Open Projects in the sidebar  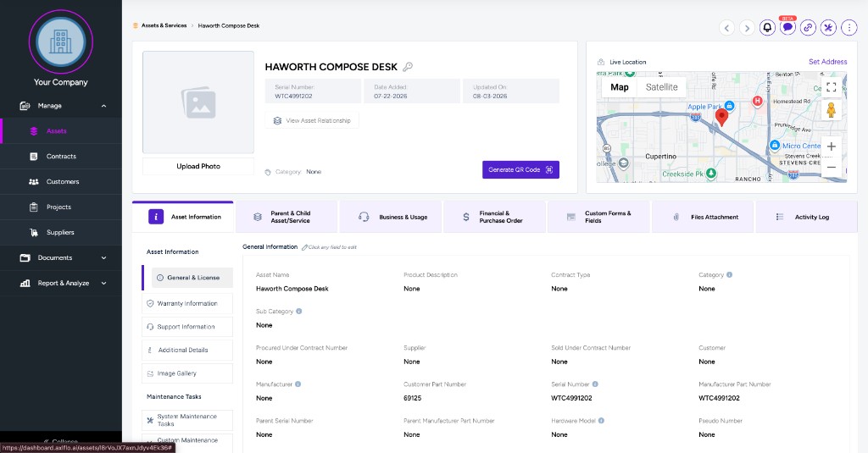click(x=61, y=207)
